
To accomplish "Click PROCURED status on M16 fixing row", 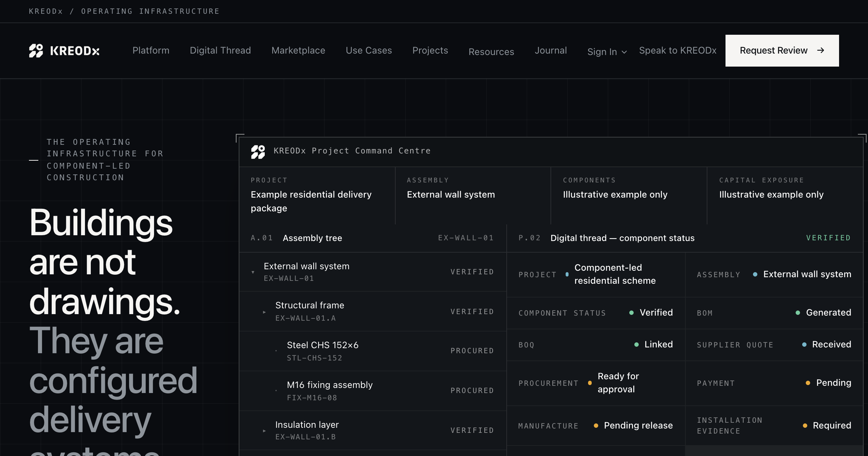I will 472,390.
